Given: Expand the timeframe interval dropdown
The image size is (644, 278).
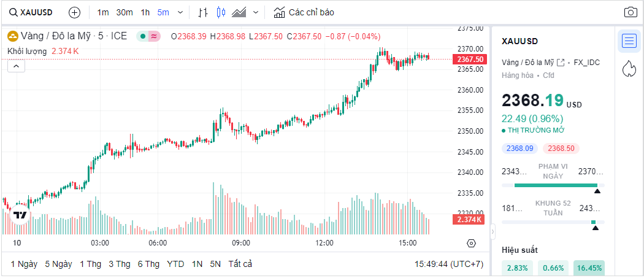Looking at the screenshot, I should click(x=180, y=12).
